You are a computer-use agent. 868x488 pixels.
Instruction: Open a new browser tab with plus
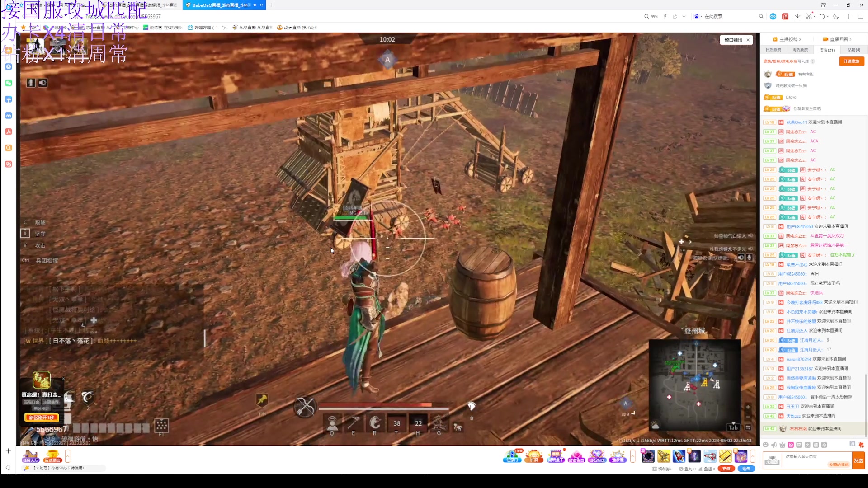(272, 5)
